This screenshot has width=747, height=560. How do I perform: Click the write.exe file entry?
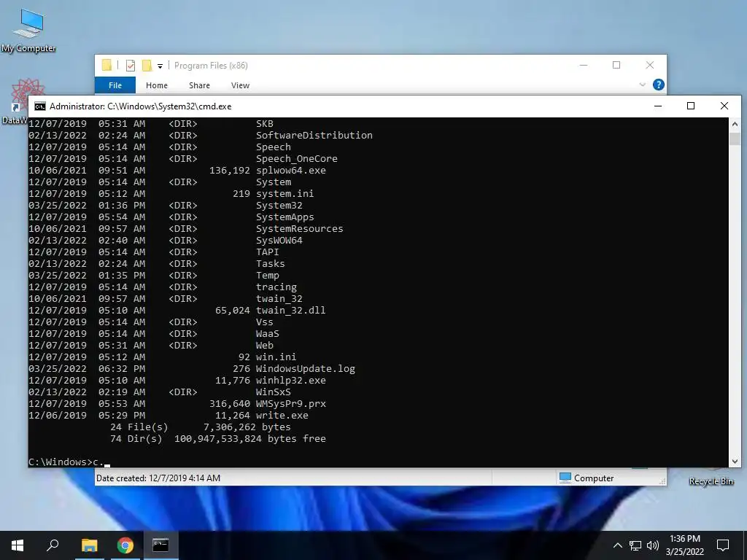[282, 415]
